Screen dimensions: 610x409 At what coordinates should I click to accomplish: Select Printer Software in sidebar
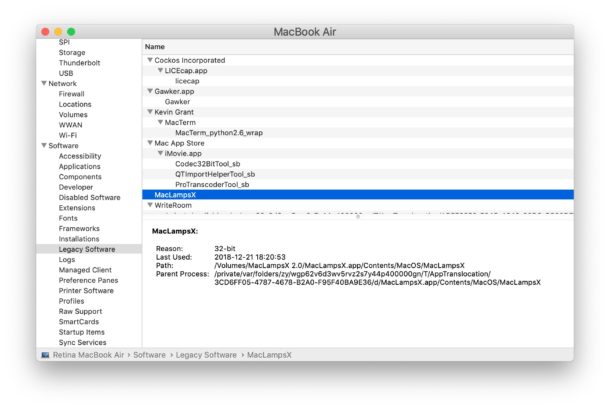[86, 291]
